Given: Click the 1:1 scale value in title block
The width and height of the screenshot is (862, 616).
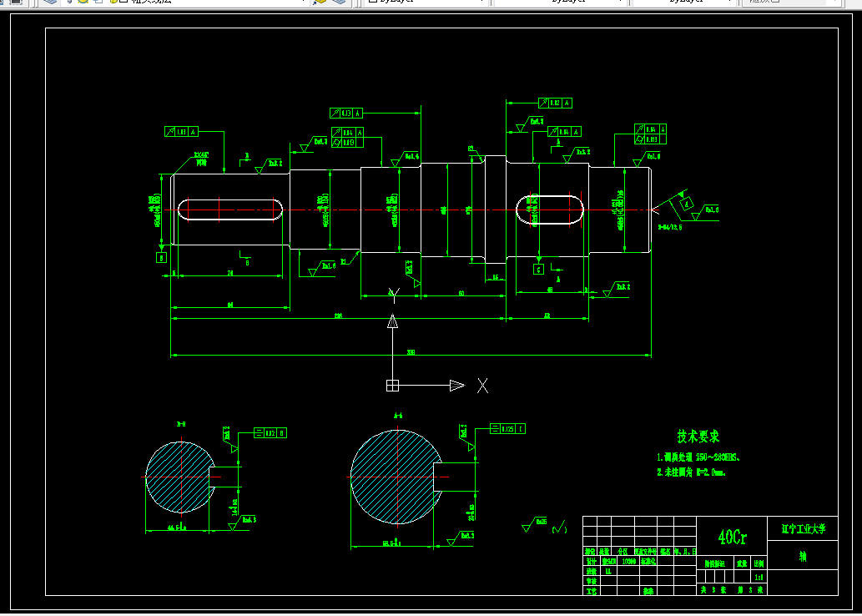Looking at the screenshot, I should point(759,577).
